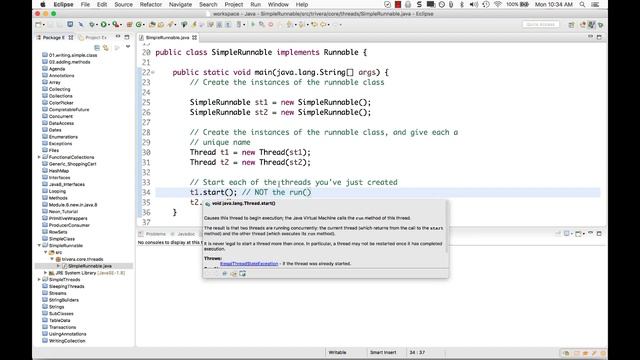640x360 pixels.
Task: Click the Wi-Fi menu bar icon
Action: [498, 4]
